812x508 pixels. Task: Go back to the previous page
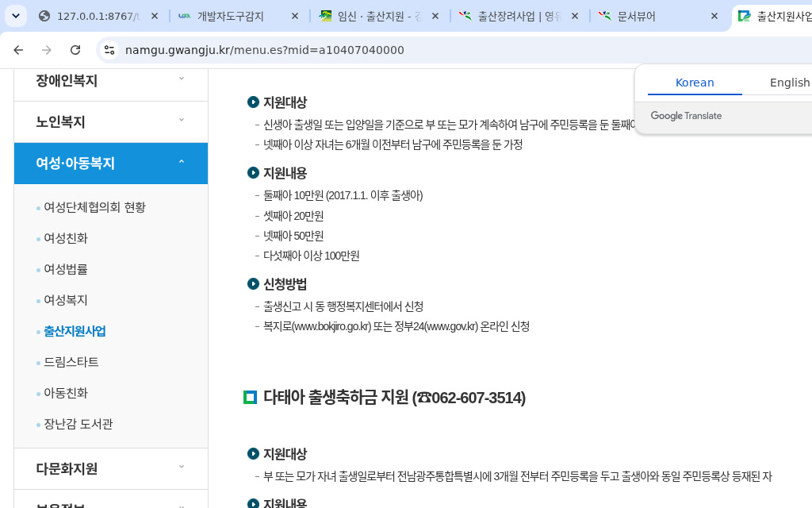coord(18,50)
